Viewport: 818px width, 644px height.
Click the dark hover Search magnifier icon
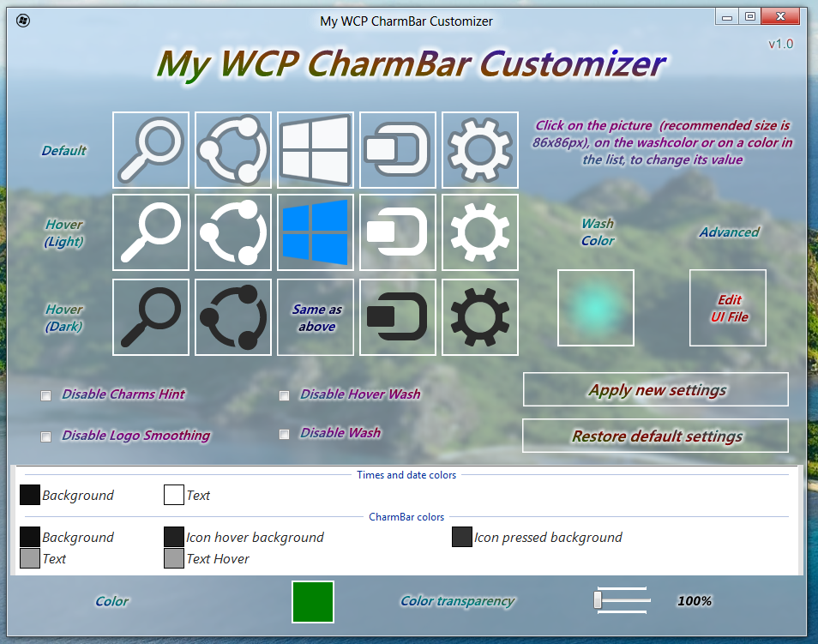151,316
